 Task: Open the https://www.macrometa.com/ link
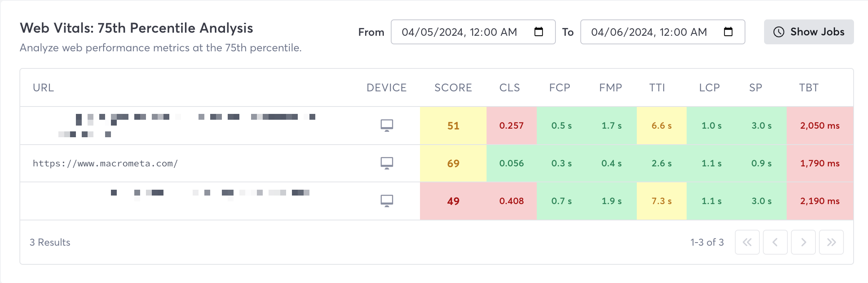click(105, 163)
